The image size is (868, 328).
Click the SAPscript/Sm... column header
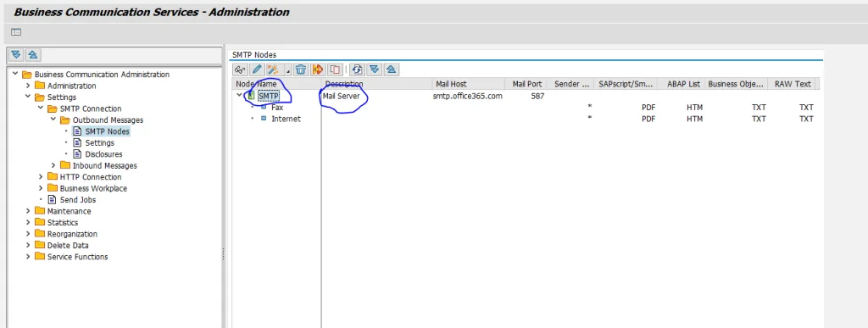tap(626, 84)
